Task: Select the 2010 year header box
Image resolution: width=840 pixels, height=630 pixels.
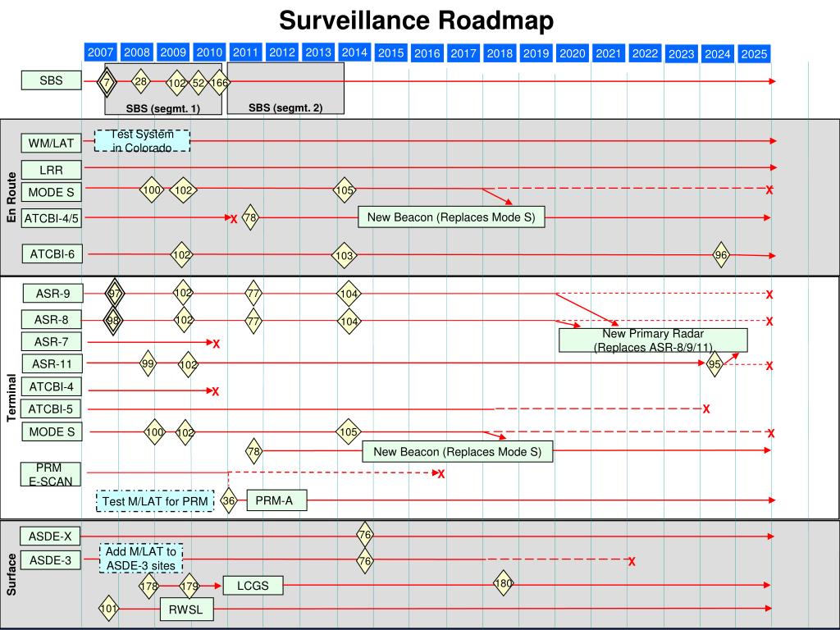Action: click(x=209, y=52)
